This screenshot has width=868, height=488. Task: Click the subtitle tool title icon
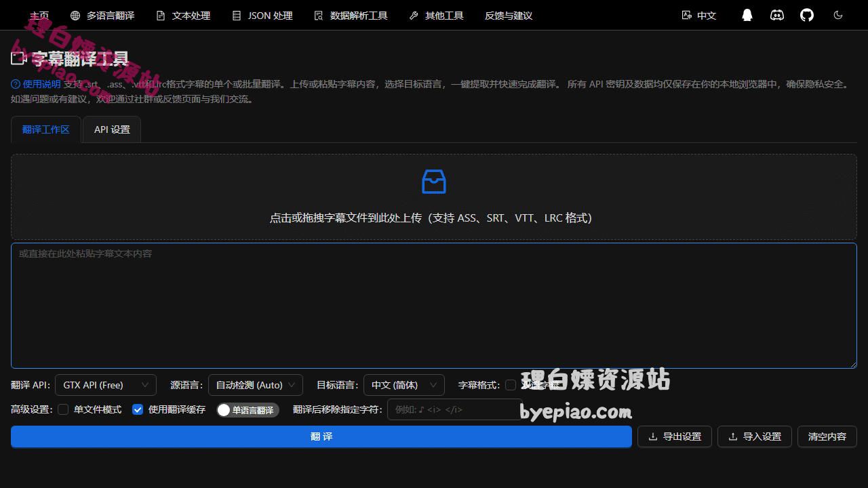[x=18, y=59]
